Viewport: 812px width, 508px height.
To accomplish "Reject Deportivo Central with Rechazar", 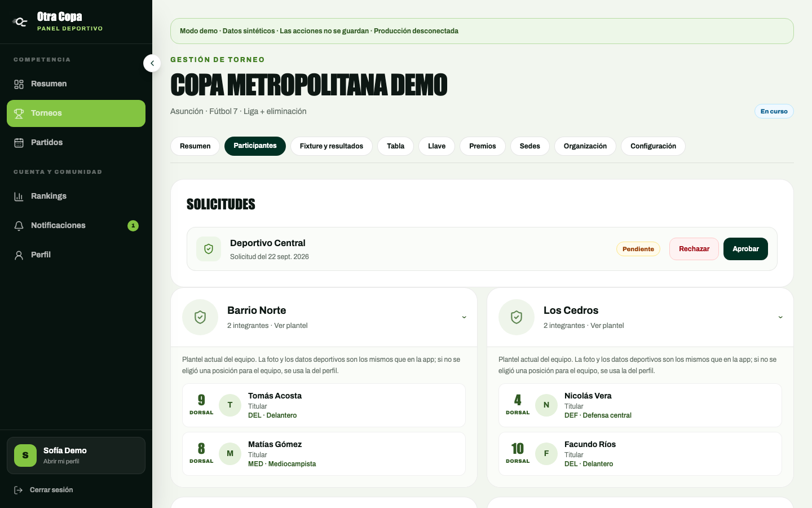I will tap(694, 249).
